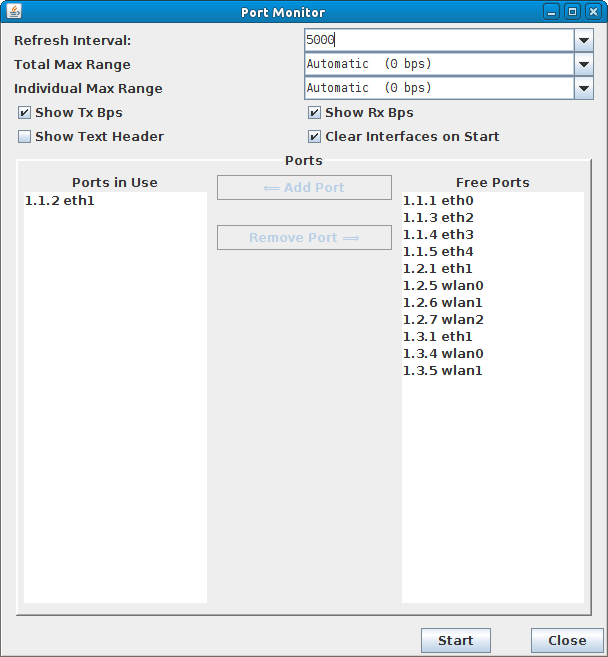This screenshot has height=657, width=608.
Task: Uncheck Show Rx Bps option
Action: tap(314, 113)
